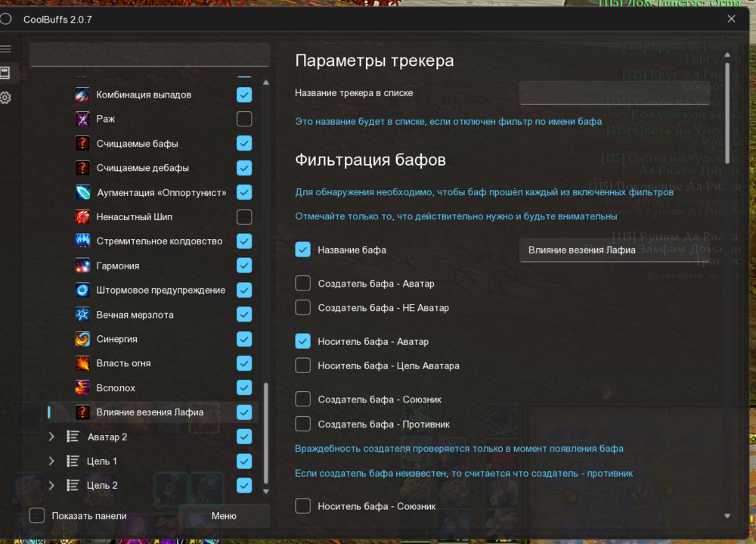Select the Стремительное колдовство buff icon
756x544 pixels.
point(83,241)
